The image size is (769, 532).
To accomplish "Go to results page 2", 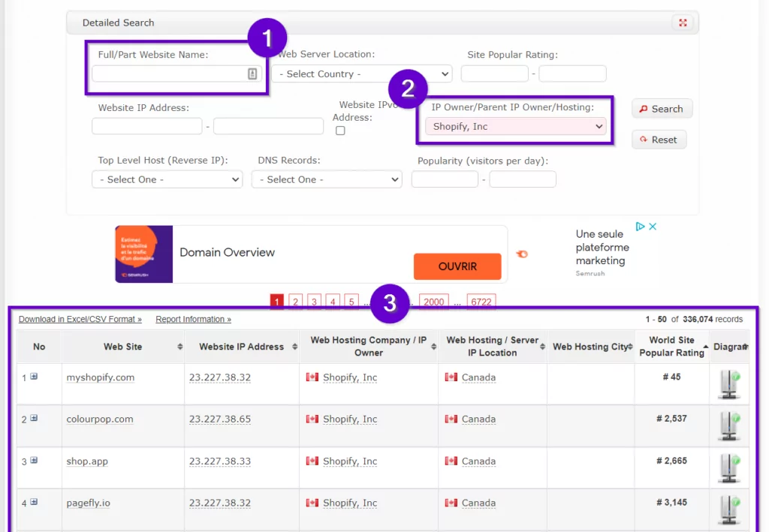I will tap(295, 302).
